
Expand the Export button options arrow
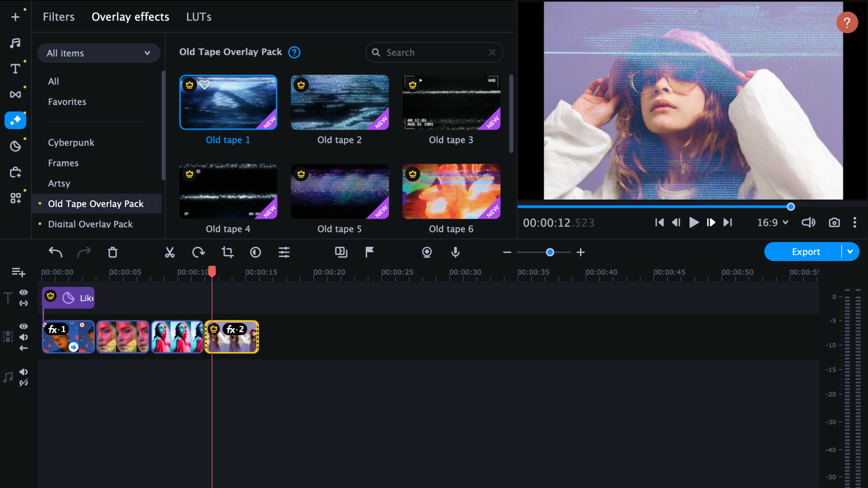850,252
